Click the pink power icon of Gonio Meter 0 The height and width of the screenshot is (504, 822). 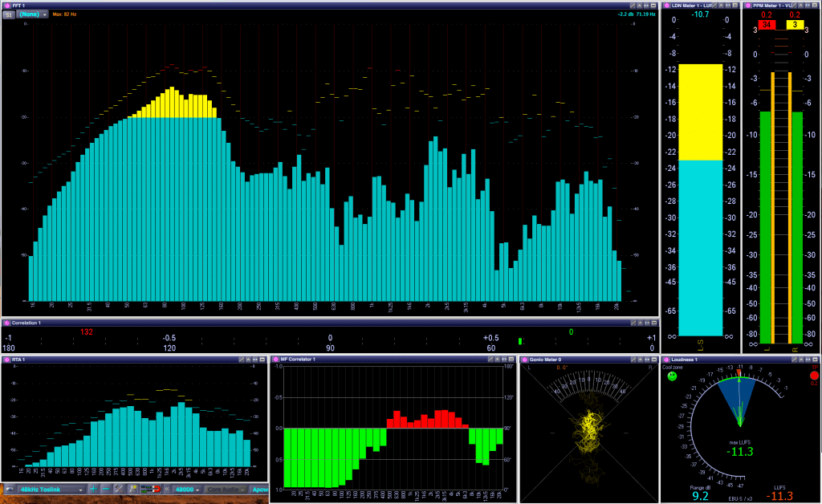524,360
